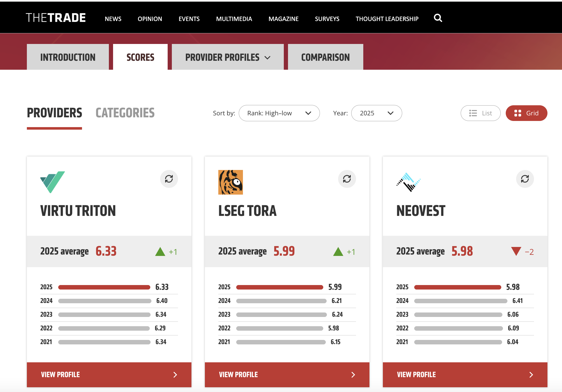Open the Year 2025 dropdown

376,113
